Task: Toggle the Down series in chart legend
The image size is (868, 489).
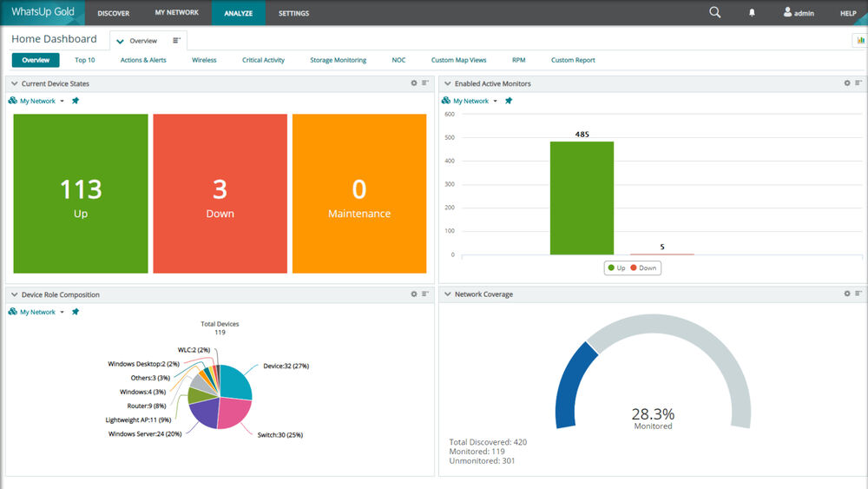Action: (643, 268)
